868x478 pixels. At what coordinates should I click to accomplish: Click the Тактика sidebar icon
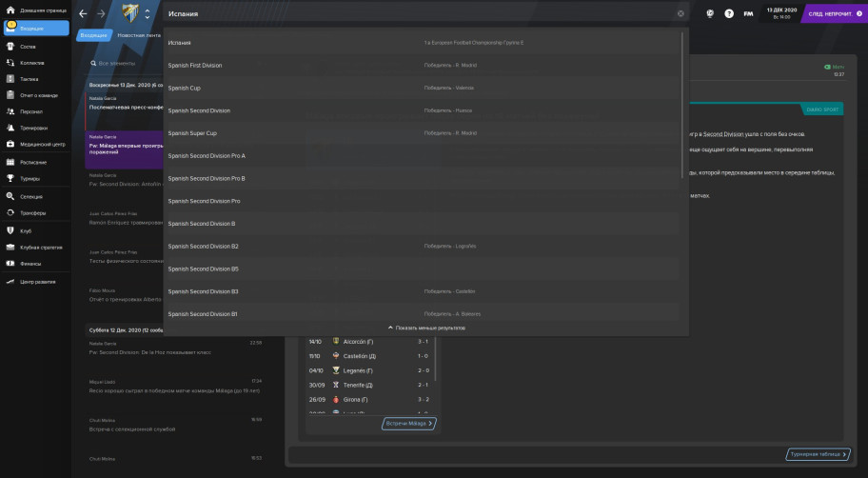click(10, 79)
